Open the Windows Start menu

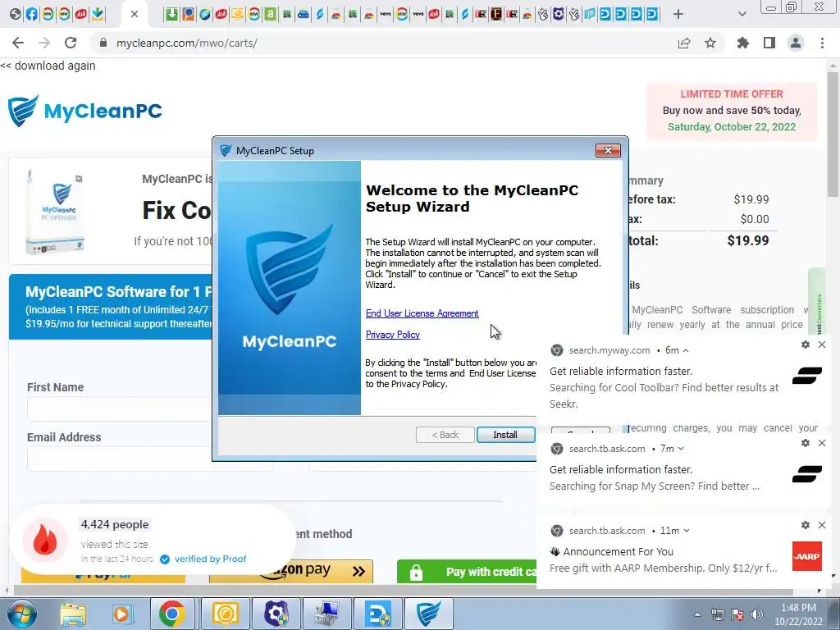point(21,614)
